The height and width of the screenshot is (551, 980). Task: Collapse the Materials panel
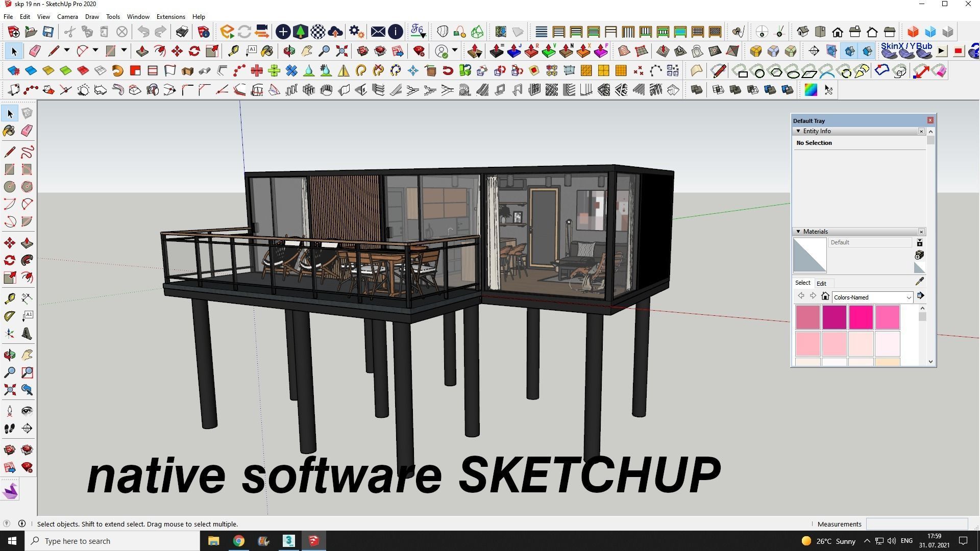point(798,232)
